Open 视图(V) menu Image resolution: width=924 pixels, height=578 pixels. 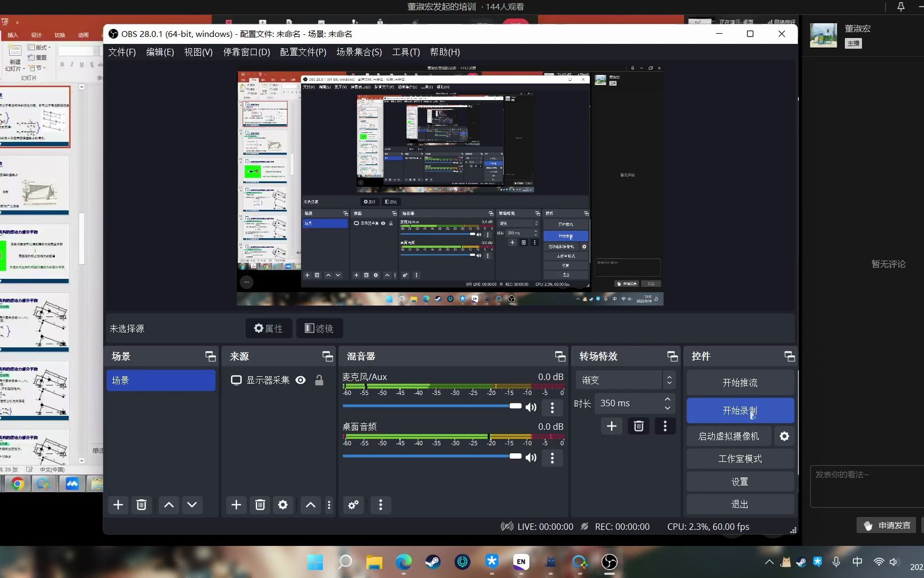(x=198, y=52)
